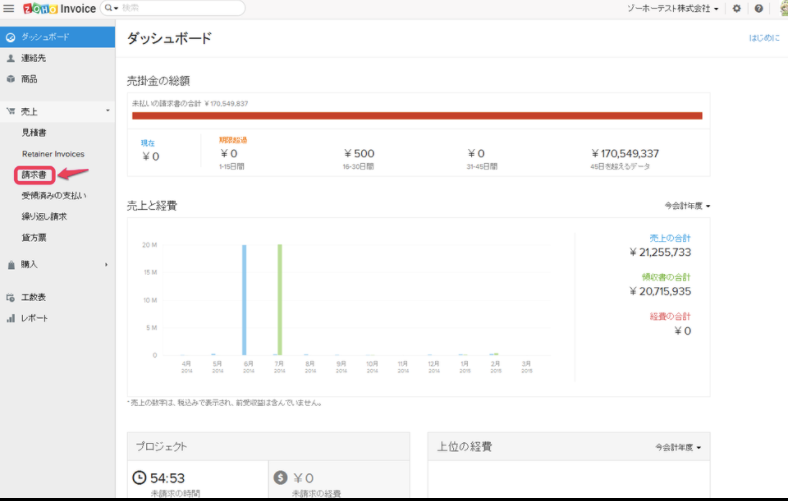Viewport: 788px width, 501px height.
Task: Click the green July receipts bar
Action: click(x=280, y=300)
